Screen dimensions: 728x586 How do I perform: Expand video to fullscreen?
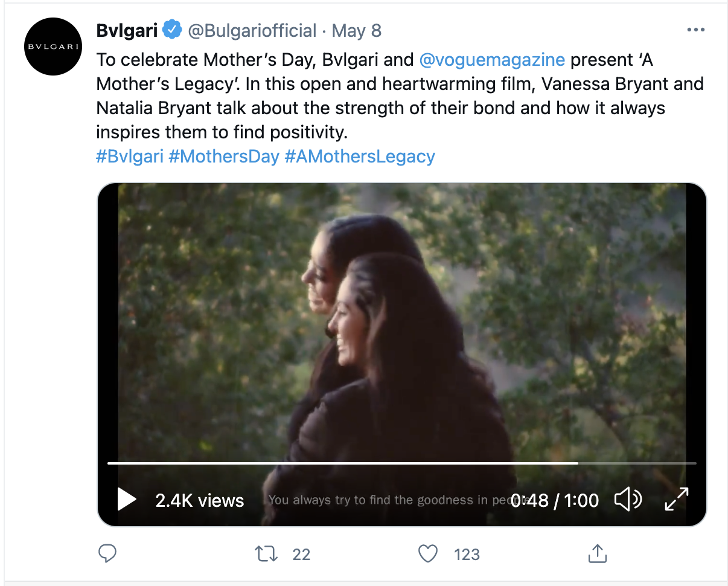[x=677, y=500]
